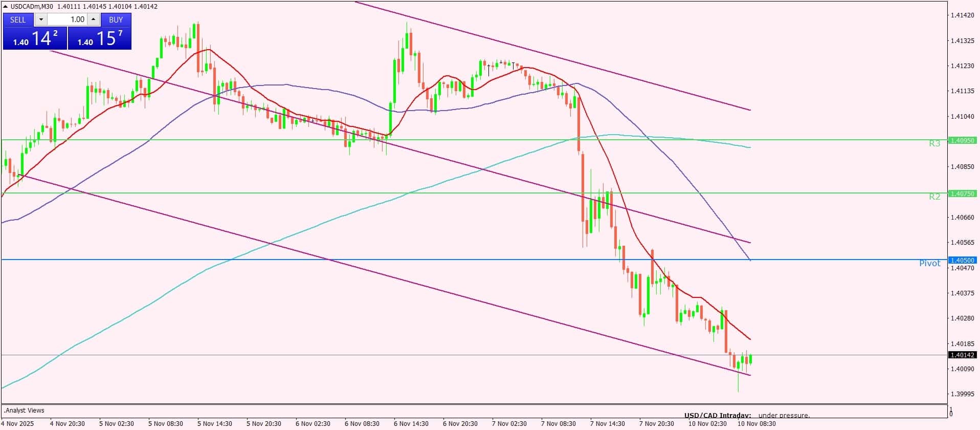Click the 6 Nov 08:30 time axis label
The width and height of the screenshot is (980, 430).
pyautogui.click(x=362, y=424)
